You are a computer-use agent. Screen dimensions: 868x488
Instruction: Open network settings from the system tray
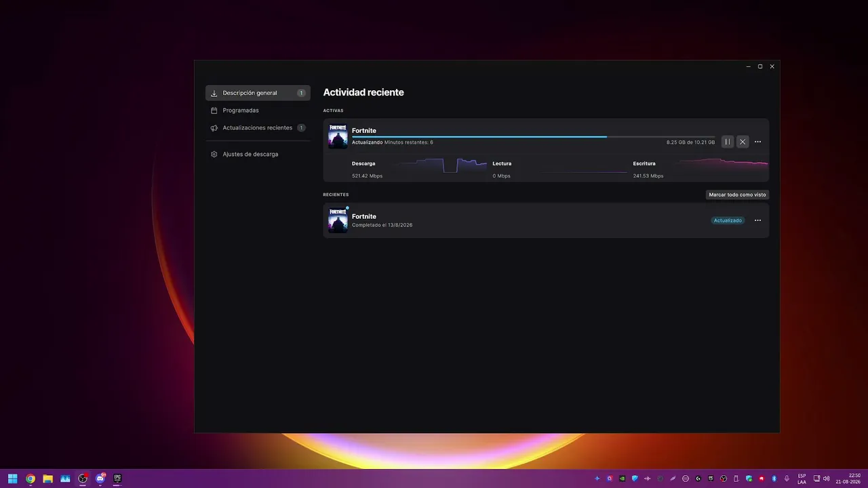tap(816, 479)
